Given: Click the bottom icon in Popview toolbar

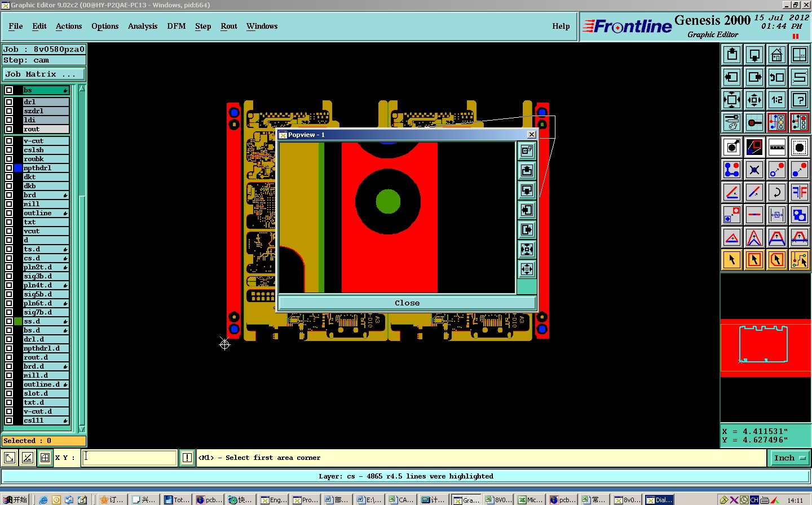Looking at the screenshot, I should 527,269.
